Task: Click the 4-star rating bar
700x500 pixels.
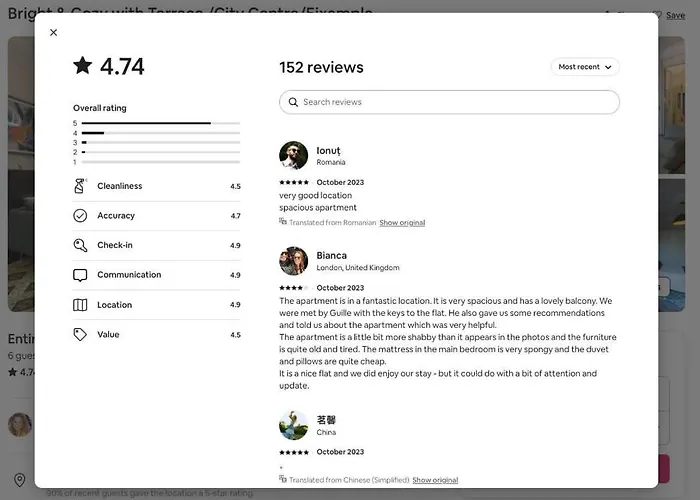Action: 161,133
